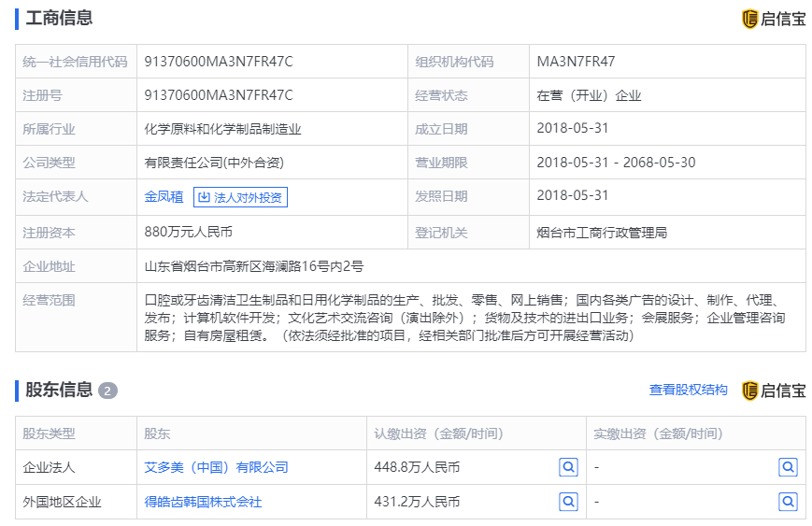812x526 pixels.
Task: Click 启信宝 logo beside 股东信息 heading
Action: 774,391
